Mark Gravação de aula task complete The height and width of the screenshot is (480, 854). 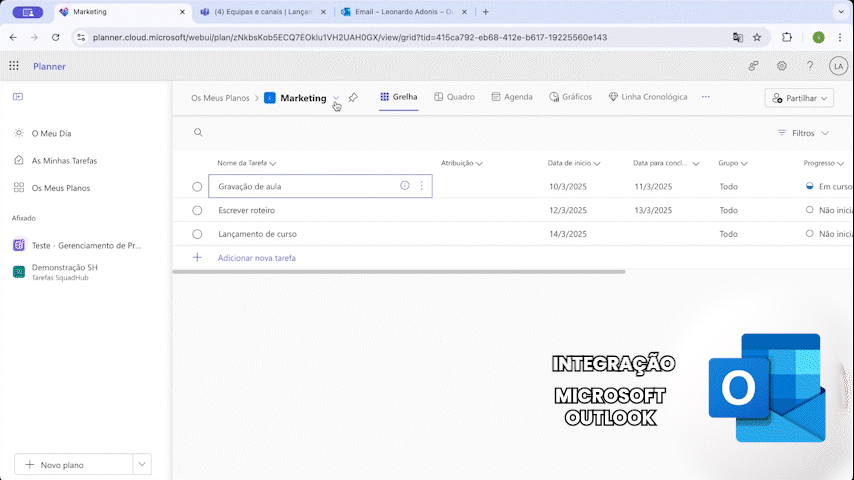tap(197, 186)
